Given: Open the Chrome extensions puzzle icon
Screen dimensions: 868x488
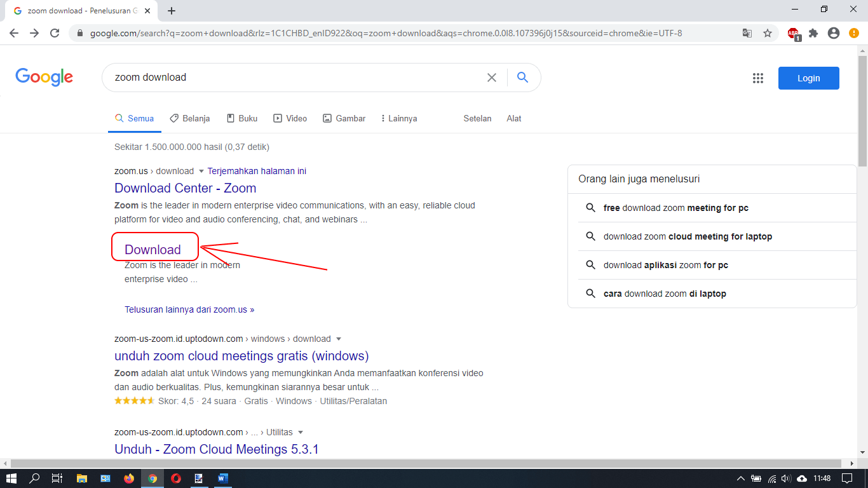Looking at the screenshot, I should coord(813,33).
